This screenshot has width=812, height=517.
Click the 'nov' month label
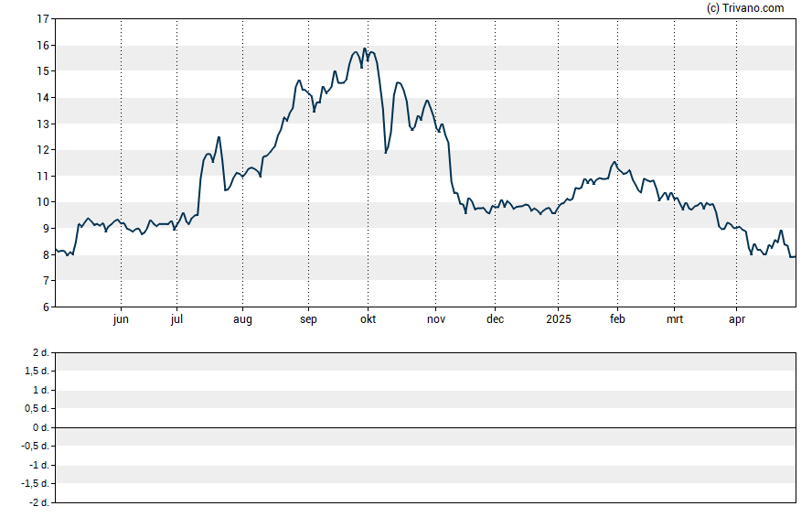[436, 319]
